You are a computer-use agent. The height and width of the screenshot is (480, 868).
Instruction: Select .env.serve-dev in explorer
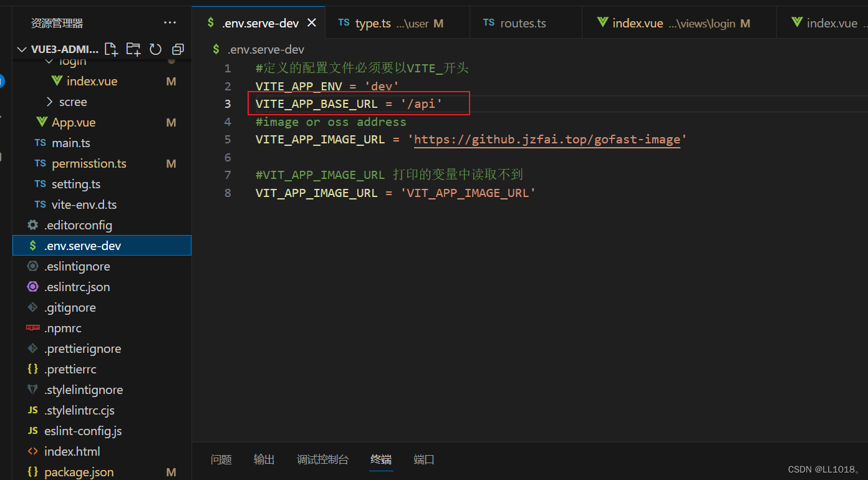102,246
